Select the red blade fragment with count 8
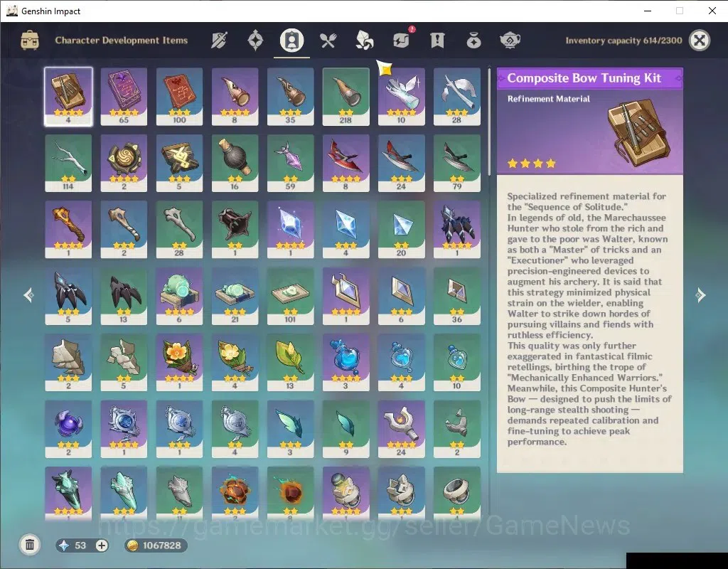Viewport: 728px width, 569px height. point(346,163)
